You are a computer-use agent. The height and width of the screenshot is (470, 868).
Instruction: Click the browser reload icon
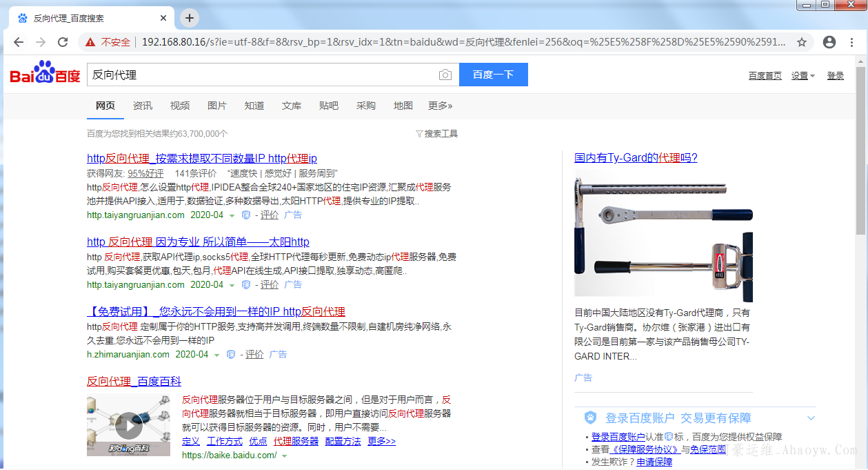click(x=63, y=42)
